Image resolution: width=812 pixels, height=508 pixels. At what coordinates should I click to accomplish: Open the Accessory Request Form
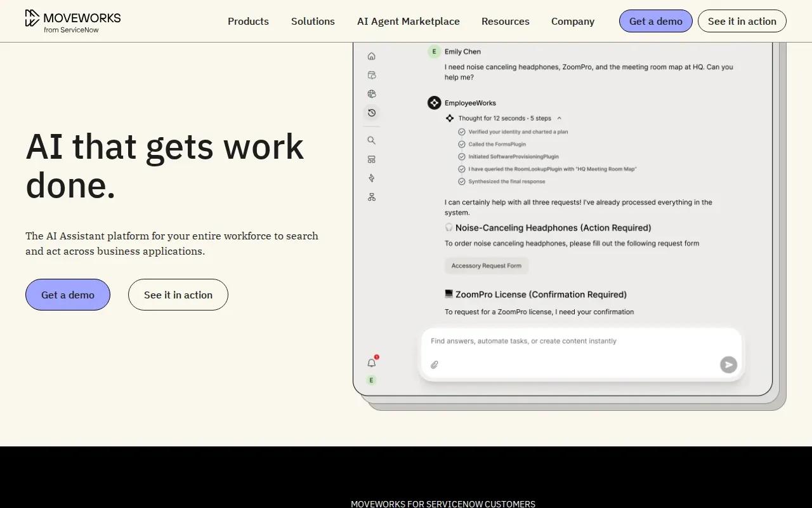[487, 265]
